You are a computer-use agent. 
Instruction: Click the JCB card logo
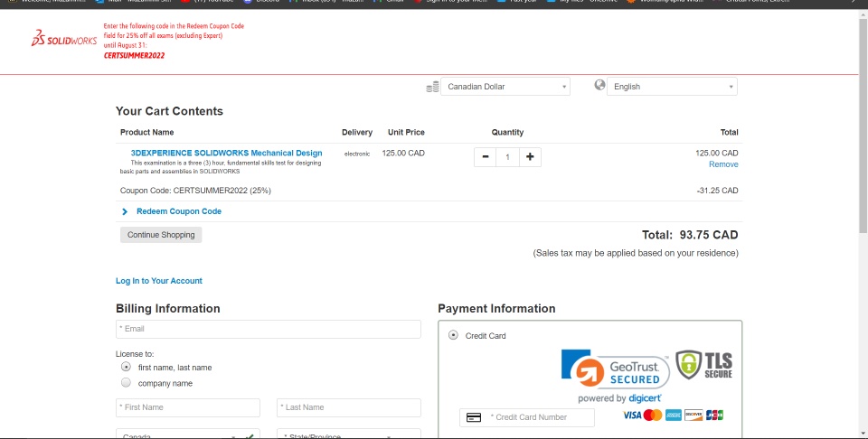714,416
